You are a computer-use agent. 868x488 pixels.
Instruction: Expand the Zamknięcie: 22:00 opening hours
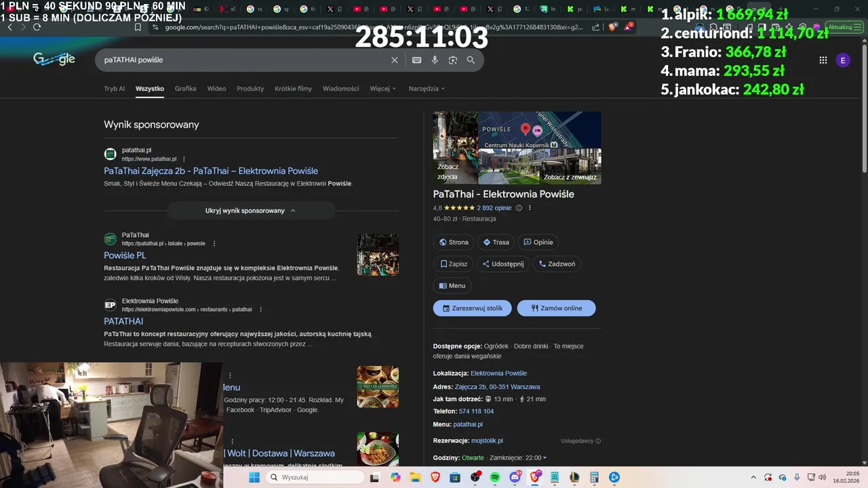518,458
